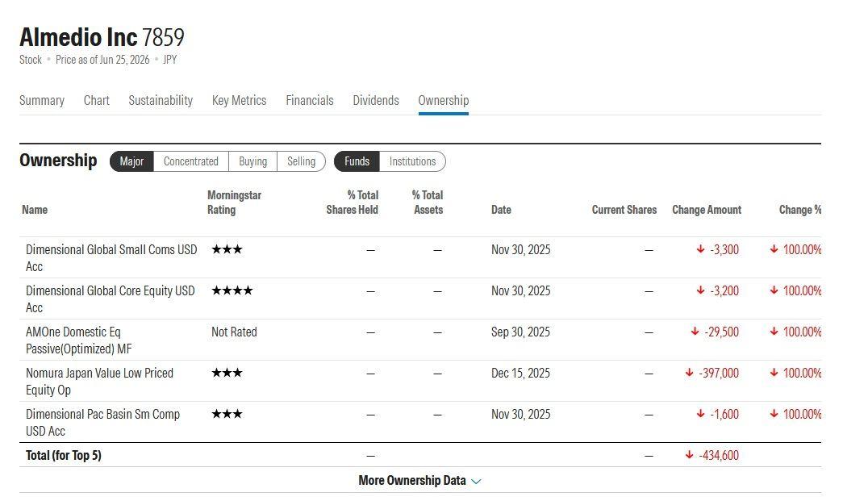Image resolution: width=868 pixels, height=501 pixels.
Task: Click the down arrow next to total -434,600
Action: click(x=689, y=454)
